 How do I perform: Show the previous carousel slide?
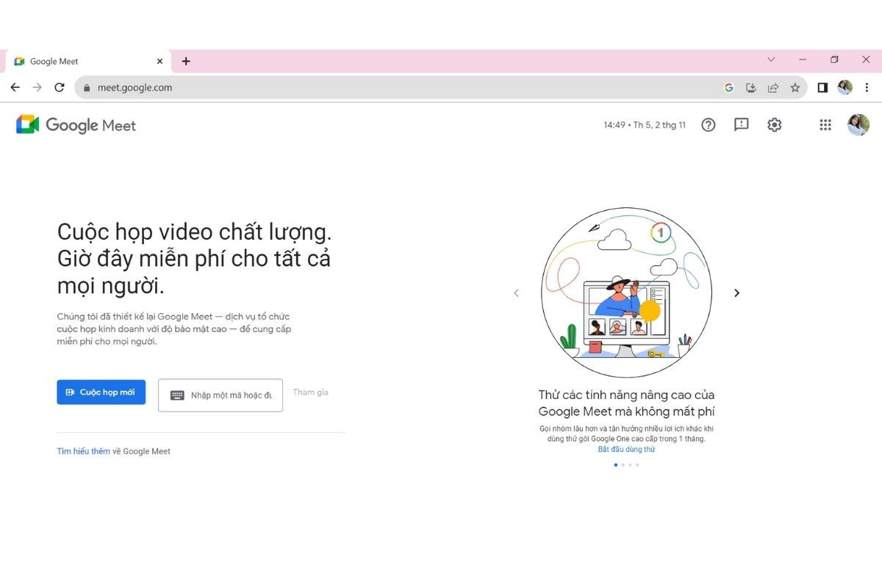click(x=516, y=293)
